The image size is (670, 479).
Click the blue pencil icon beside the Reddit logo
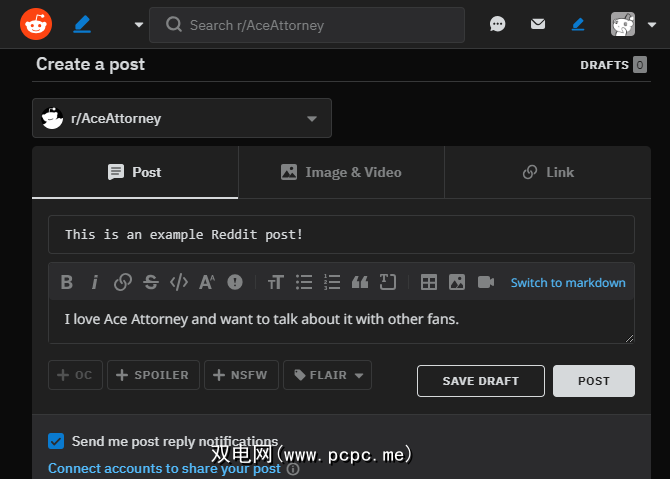82,24
